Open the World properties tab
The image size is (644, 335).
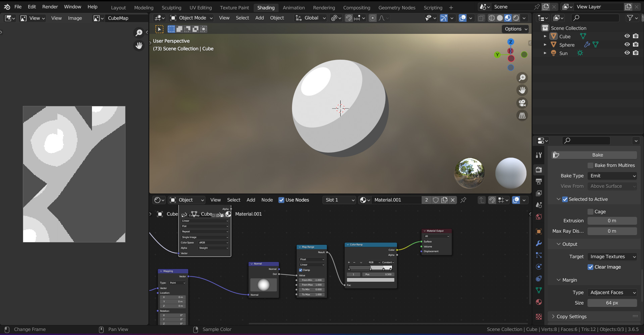click(539, 217)
